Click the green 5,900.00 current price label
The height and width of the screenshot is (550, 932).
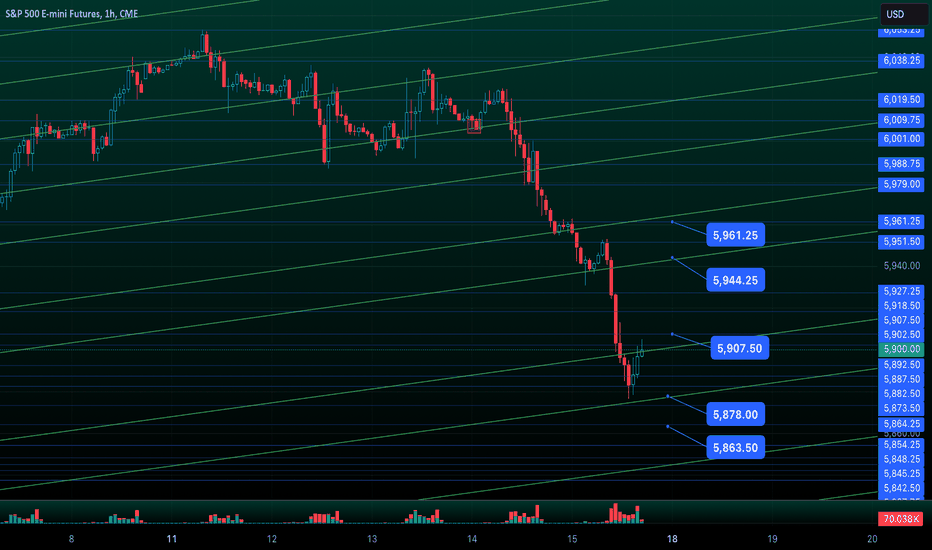pos(901,350)
